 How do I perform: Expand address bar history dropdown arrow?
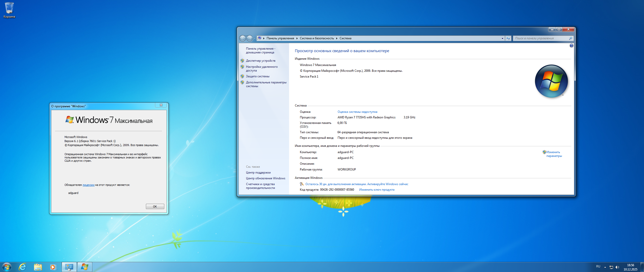click(502, 38)
